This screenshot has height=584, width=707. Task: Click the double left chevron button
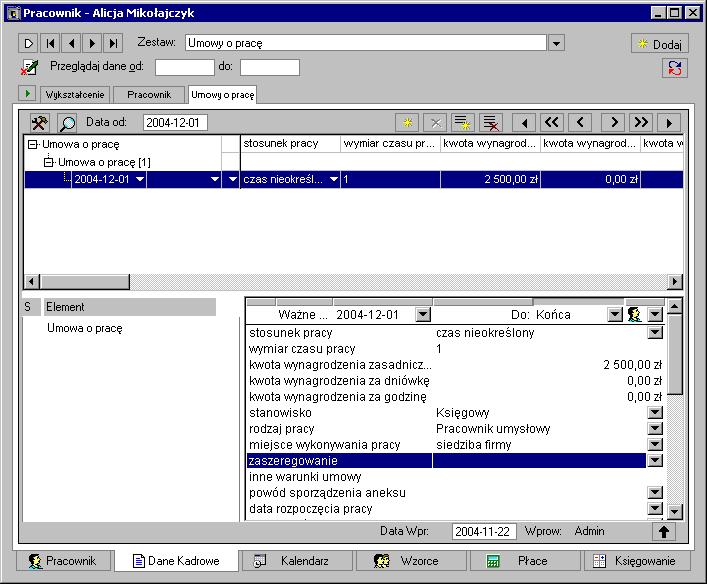(551, 123)
